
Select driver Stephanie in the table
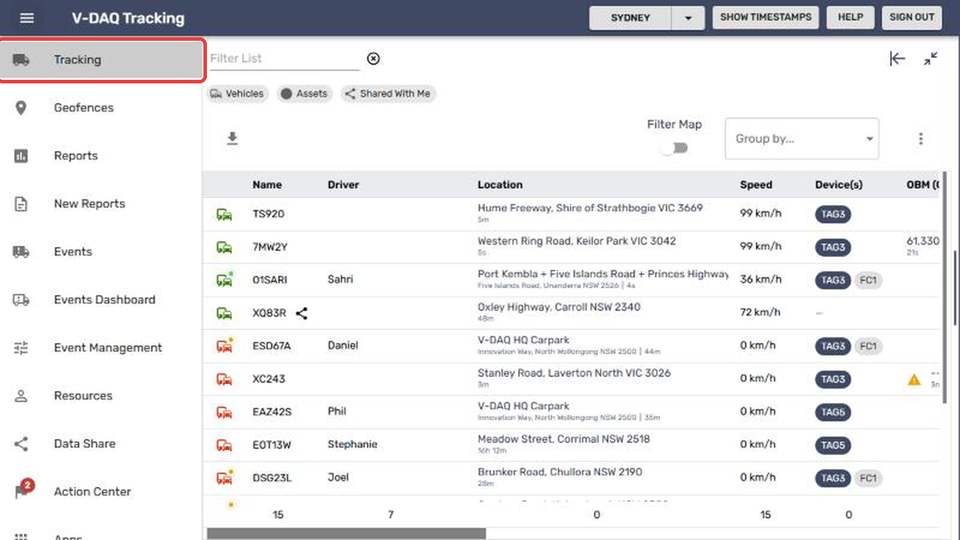click(352, 444)
